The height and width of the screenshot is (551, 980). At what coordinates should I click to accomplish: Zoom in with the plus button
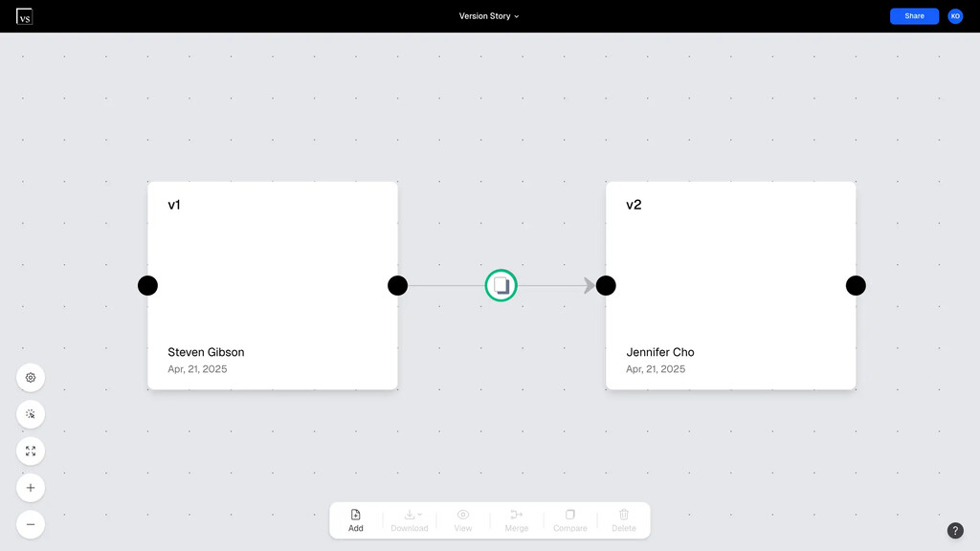tap(30, 488)
